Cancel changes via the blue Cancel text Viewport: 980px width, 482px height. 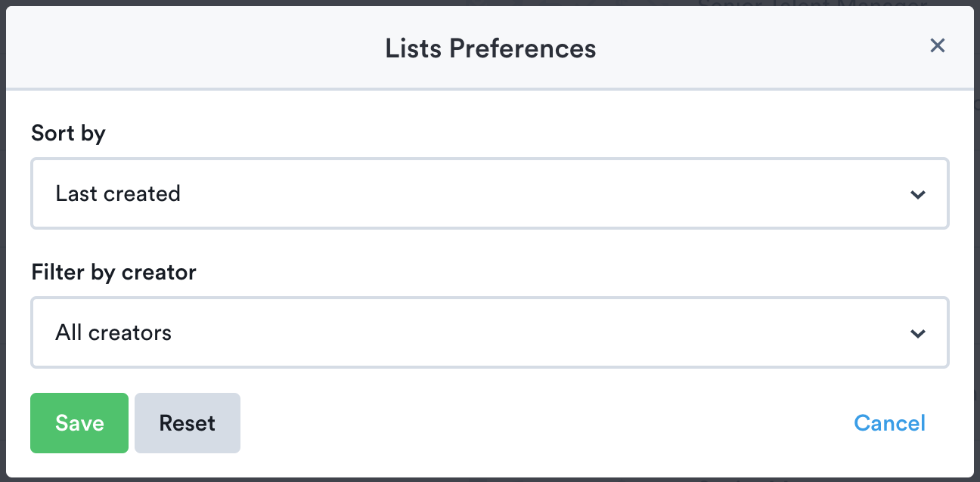tap(889, 423)
